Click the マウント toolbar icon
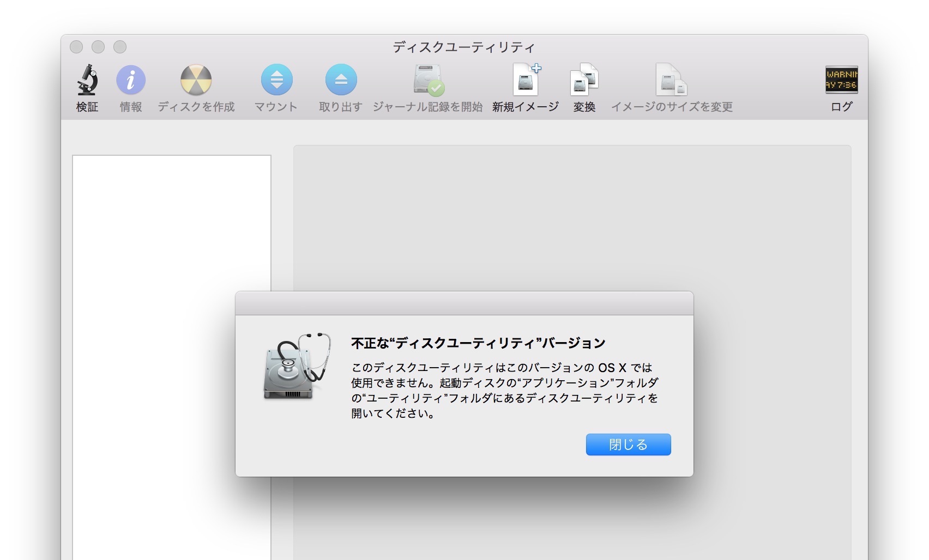Image resolution: width=929 pixels, height=560 pixels. [276, 80]
